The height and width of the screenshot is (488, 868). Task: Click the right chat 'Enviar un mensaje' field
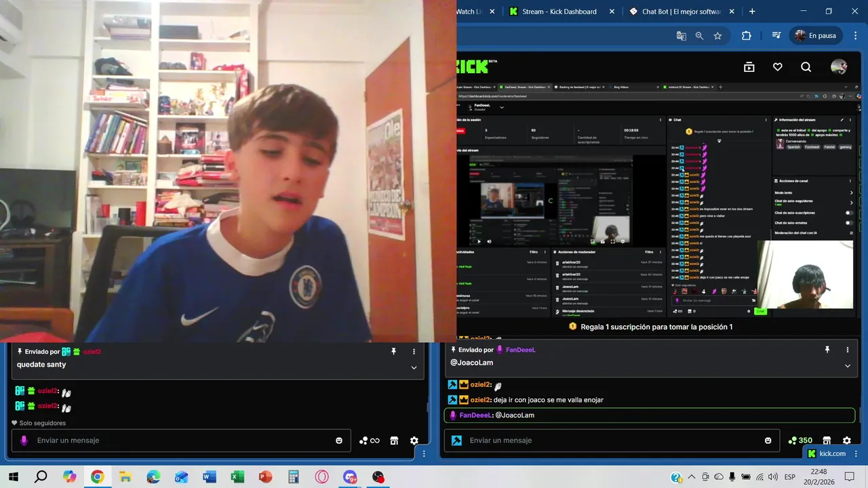point(612,441)
